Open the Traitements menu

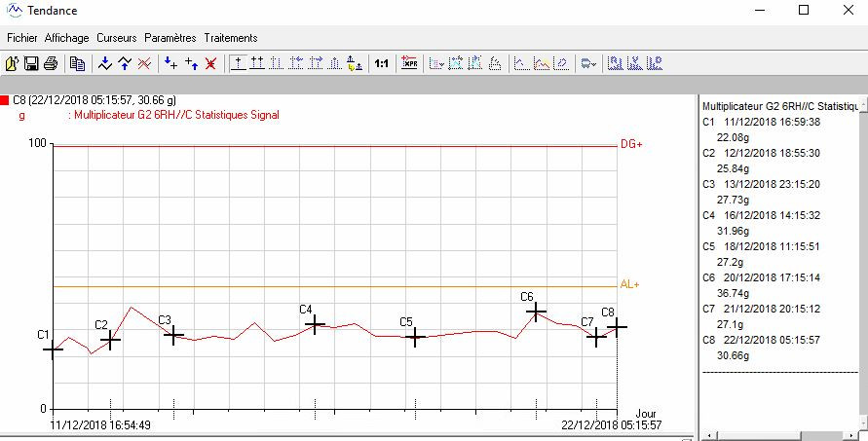point(231,38)
